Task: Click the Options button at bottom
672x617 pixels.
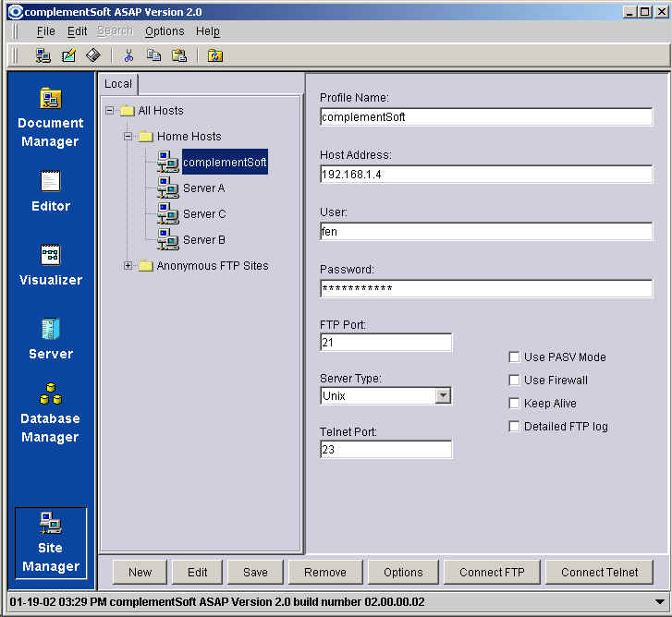Action: click(403, 572)
